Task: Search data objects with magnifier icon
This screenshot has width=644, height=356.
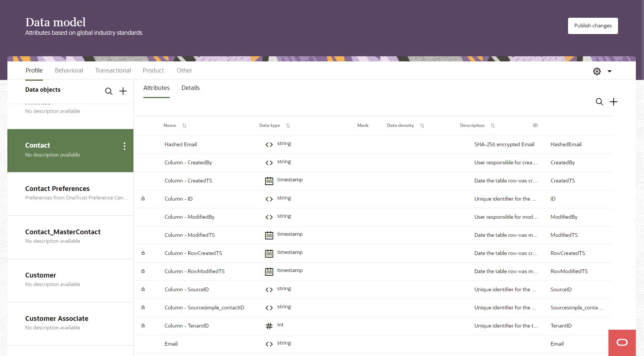Action: (x=109, y=91)
